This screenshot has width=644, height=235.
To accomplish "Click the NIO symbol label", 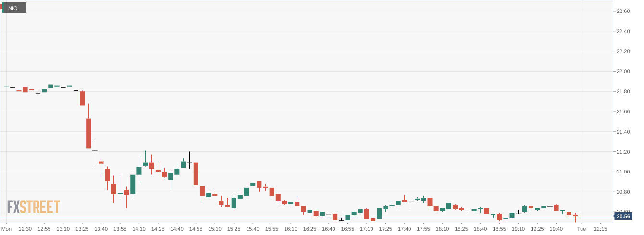I will [13, 8].
